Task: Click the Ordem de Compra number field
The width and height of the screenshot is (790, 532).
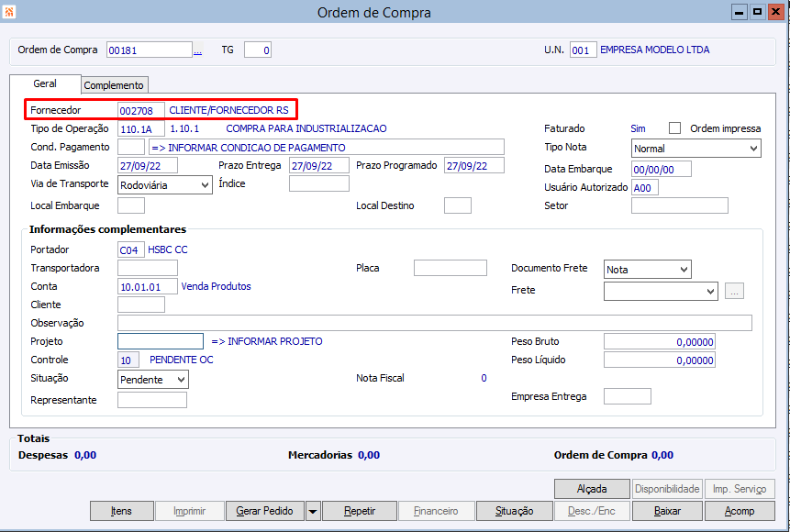Action: tap(150, 50)
